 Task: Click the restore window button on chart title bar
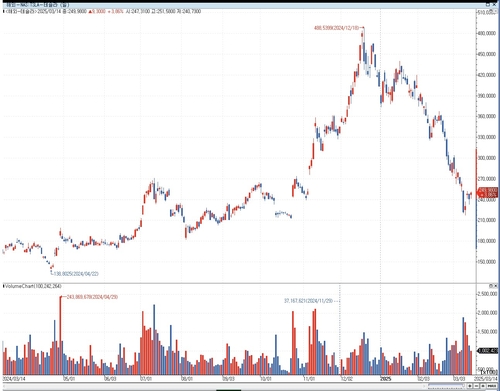point(487,4)
